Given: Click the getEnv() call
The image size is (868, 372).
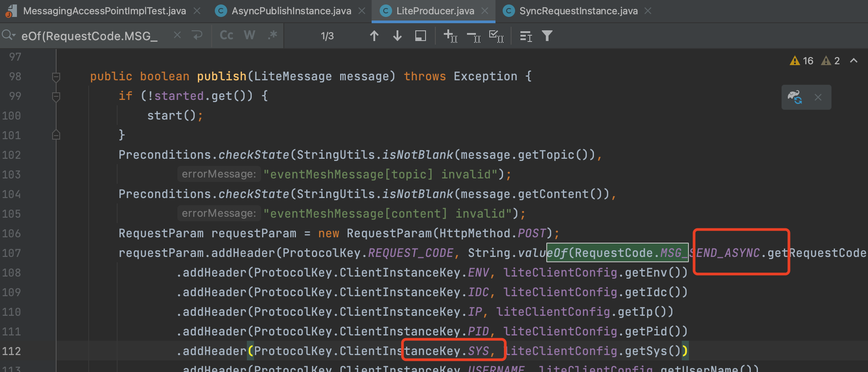Looking at the screenshot, I should click(653, 273).
